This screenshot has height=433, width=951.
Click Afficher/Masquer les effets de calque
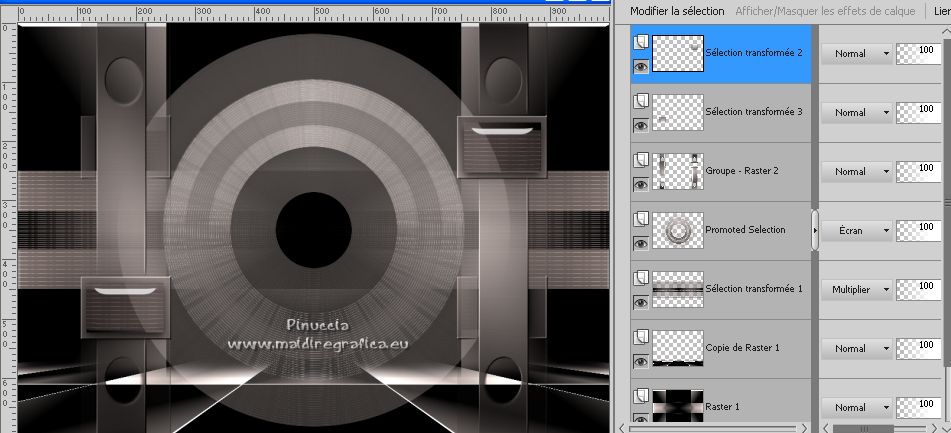click(x=825, y=11)
